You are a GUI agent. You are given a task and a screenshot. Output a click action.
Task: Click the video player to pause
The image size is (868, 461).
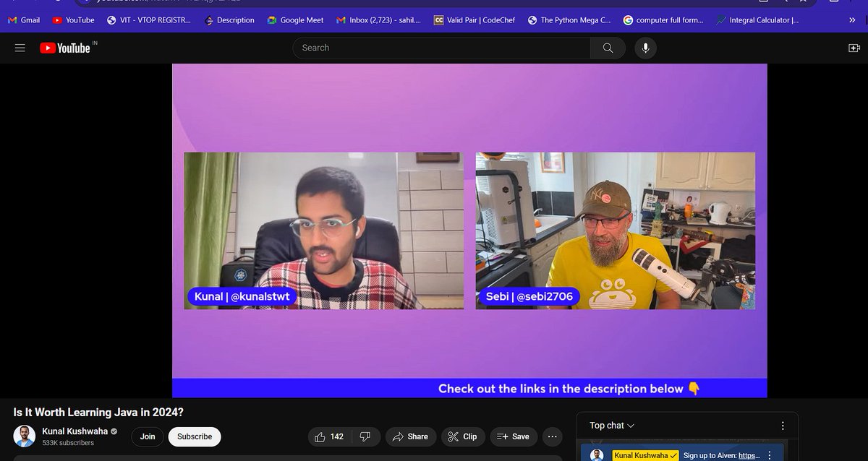coord(469,231)
